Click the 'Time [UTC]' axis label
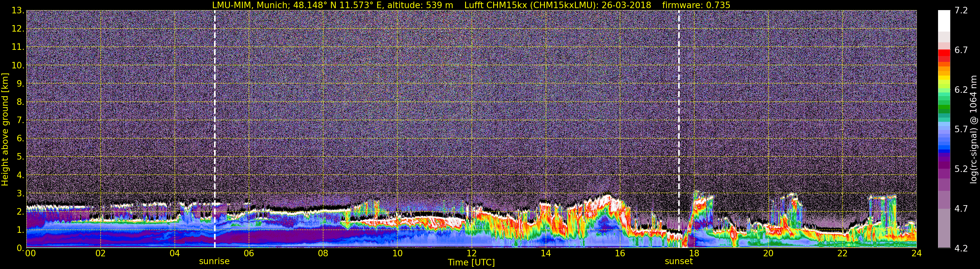The width and height of the screenshot is (980, 269). 471,262
